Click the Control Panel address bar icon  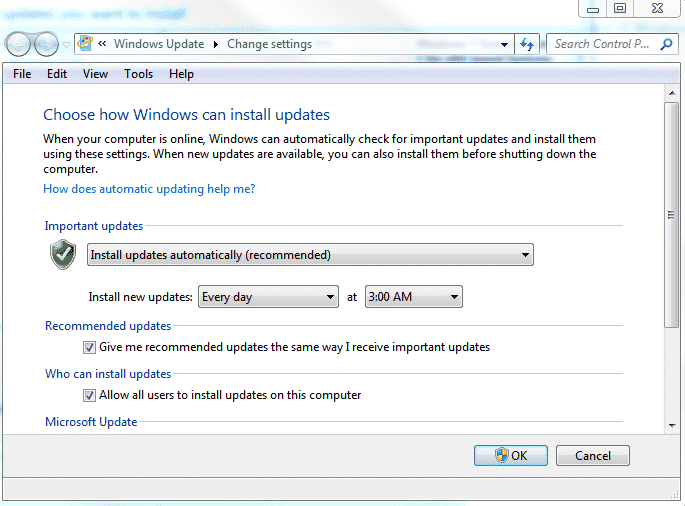(85, 44)
